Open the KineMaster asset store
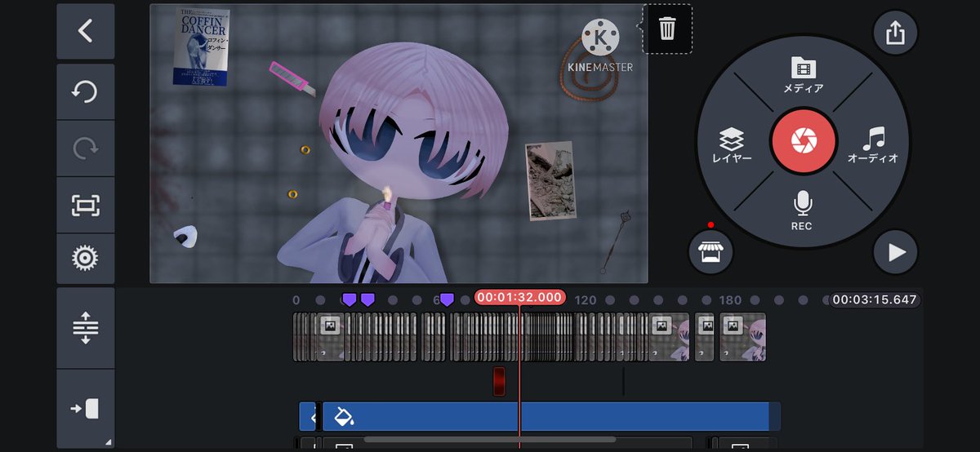The image size is (980, 452). point(710,251)
